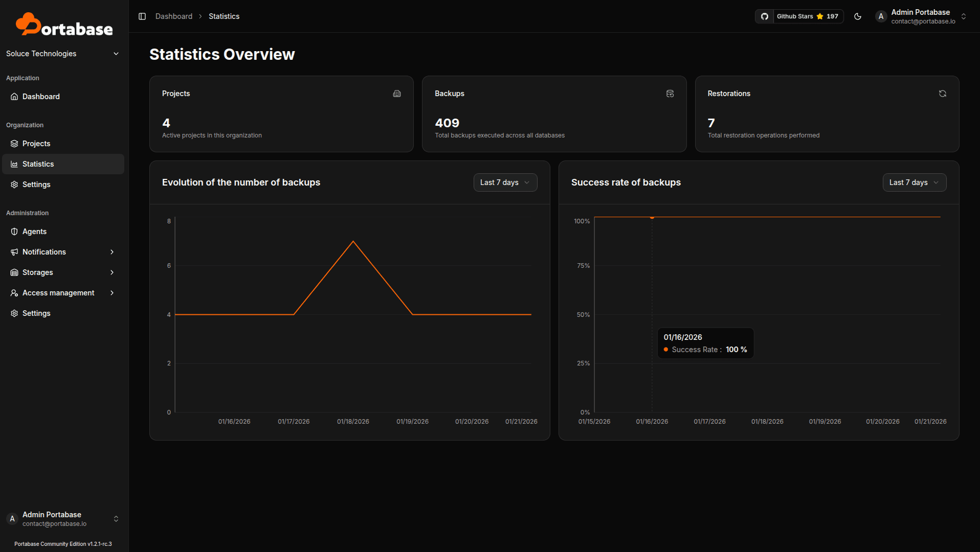Click the Success Rate 100 % tooltip

click(705, 343)
